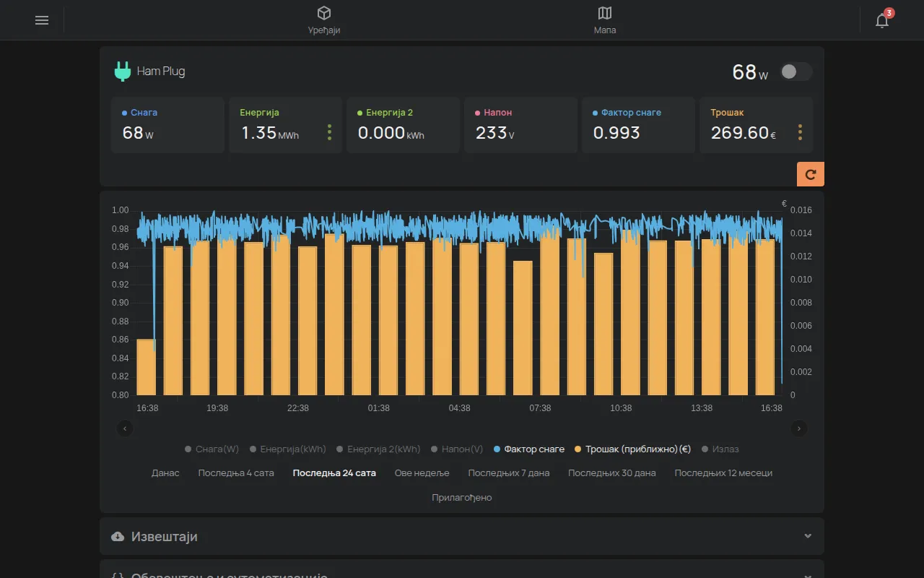Click the Напон 233 V card
Screen dimensions: 924x578
(x=520, y=125)
